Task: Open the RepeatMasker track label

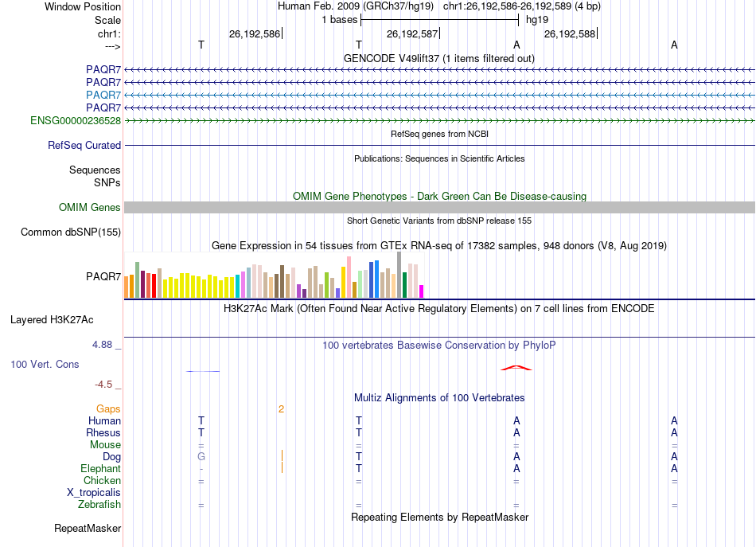Action: (88, 529)
